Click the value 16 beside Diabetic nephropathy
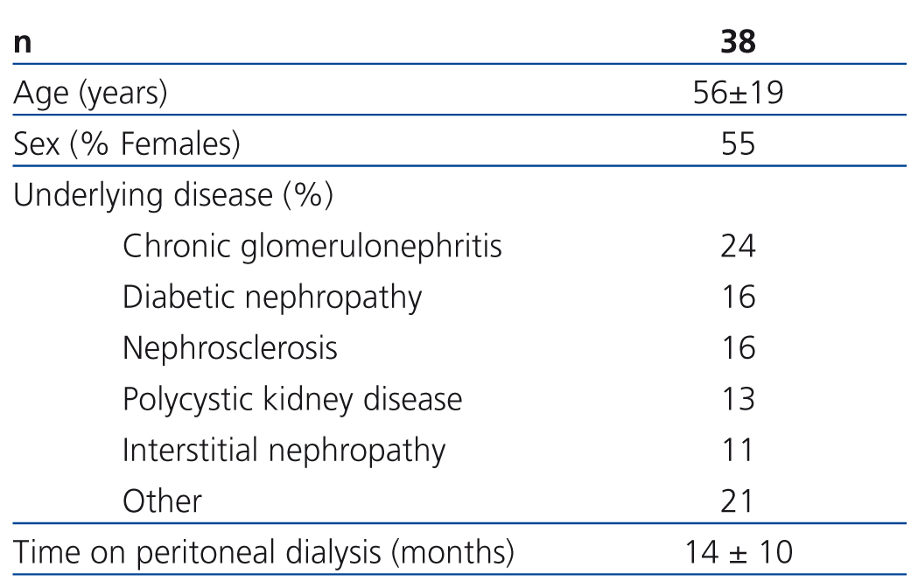The width and height of the screenshot is (911, 588). pos(738,297)
